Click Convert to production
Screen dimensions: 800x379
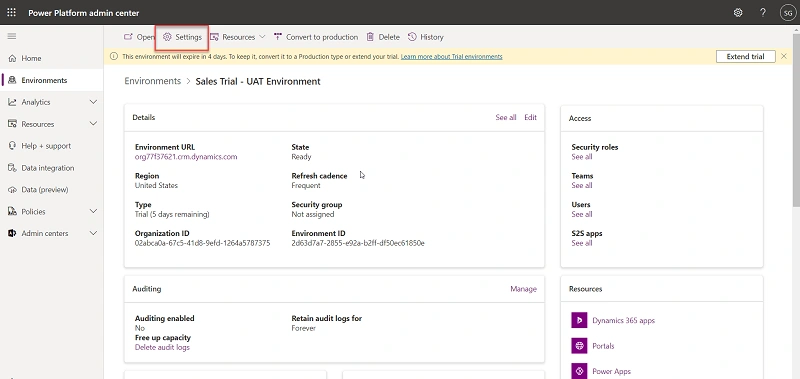(x=316, y=37)
